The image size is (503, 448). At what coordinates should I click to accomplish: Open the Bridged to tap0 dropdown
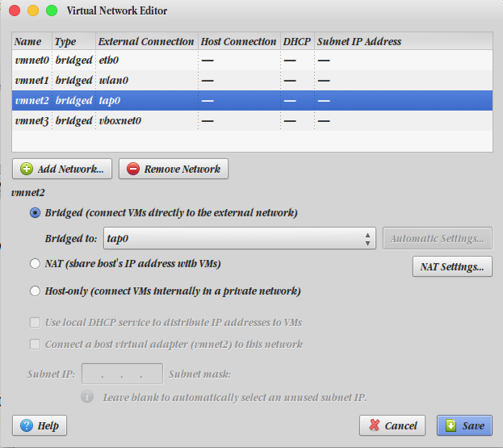pyautogui.click(x=239, y=239)
